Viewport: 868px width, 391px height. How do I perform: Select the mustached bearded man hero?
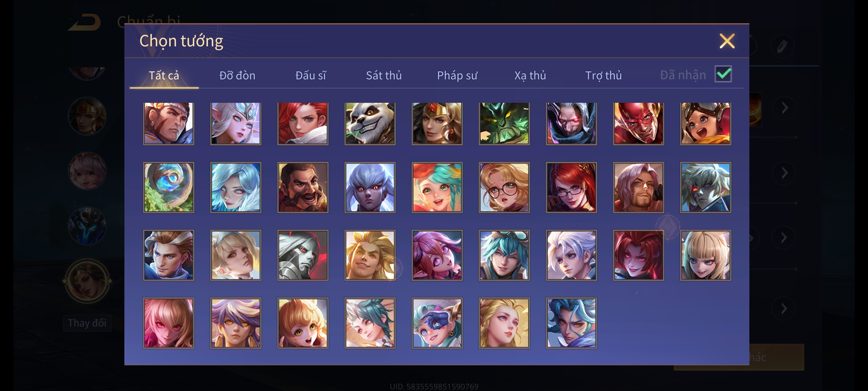(303, 187)
